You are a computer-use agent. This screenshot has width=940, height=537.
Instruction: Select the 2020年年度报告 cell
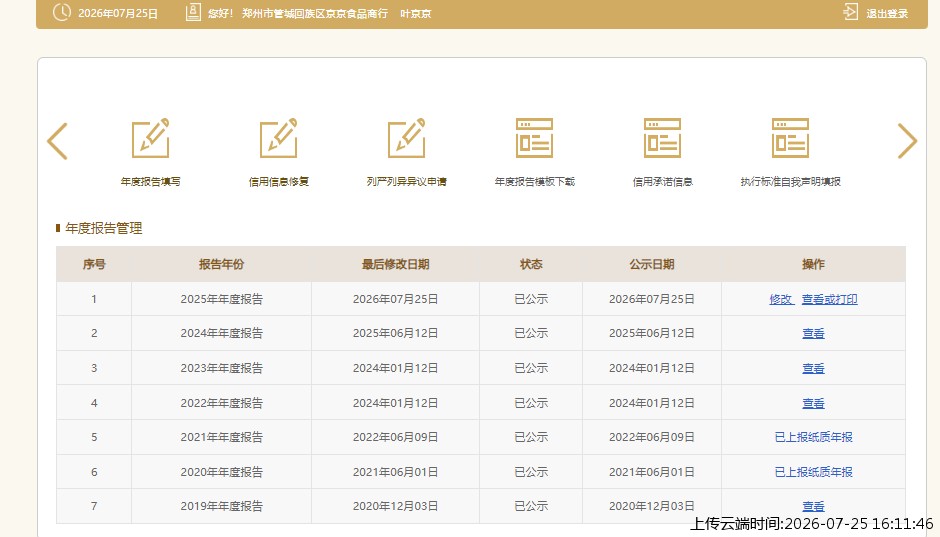tap(221, 472)
